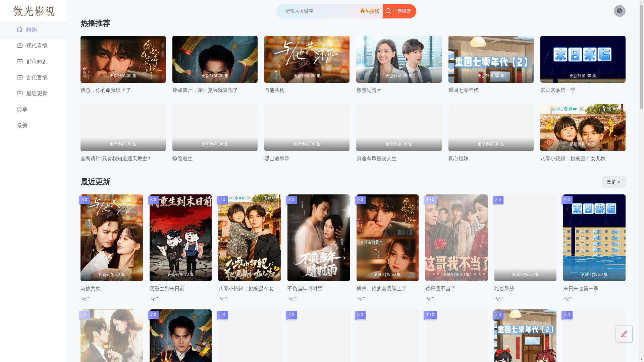Click the 微光影视 site logo
Viewport: 644px width, 362px height.
pos(34,11)
